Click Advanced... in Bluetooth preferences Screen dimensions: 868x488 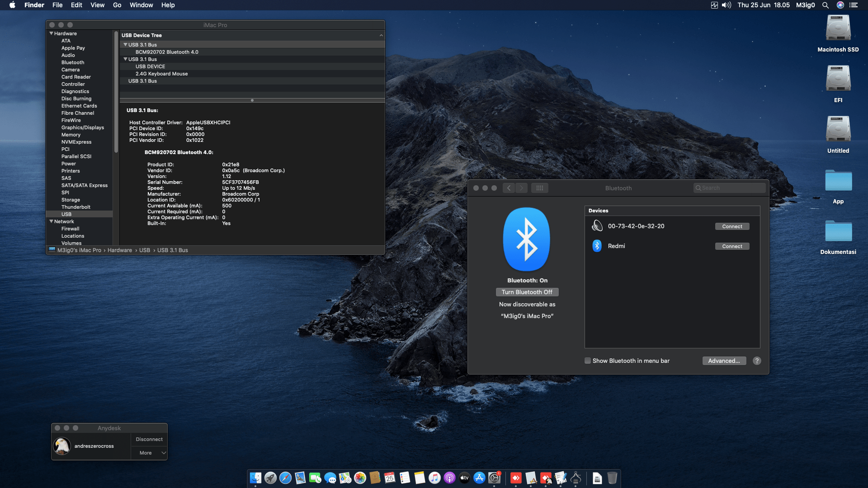coord(724,361)
